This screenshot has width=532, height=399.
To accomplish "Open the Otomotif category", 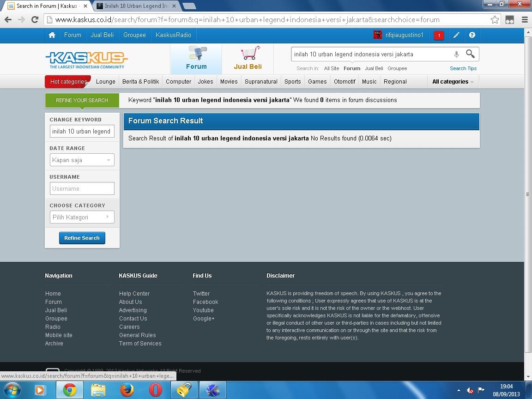I will [x=345, y=82].
